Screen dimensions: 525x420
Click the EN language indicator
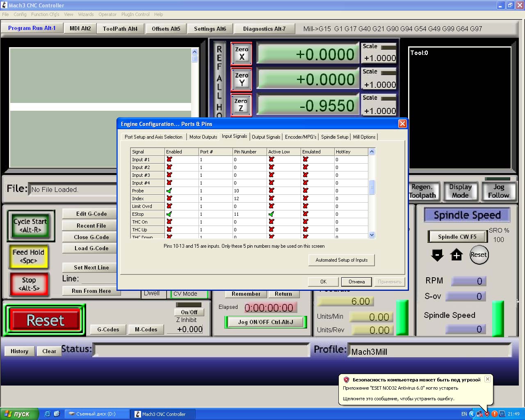tap(464, 414)
